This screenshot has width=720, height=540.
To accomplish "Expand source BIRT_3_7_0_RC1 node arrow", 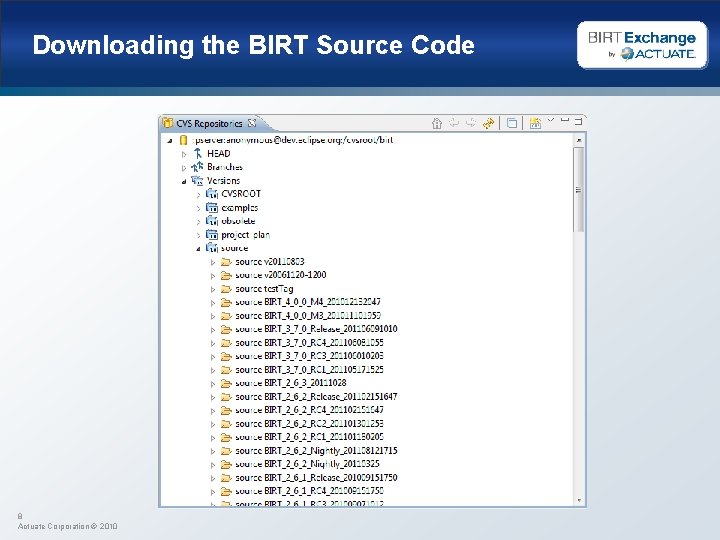I will [213, 371].
